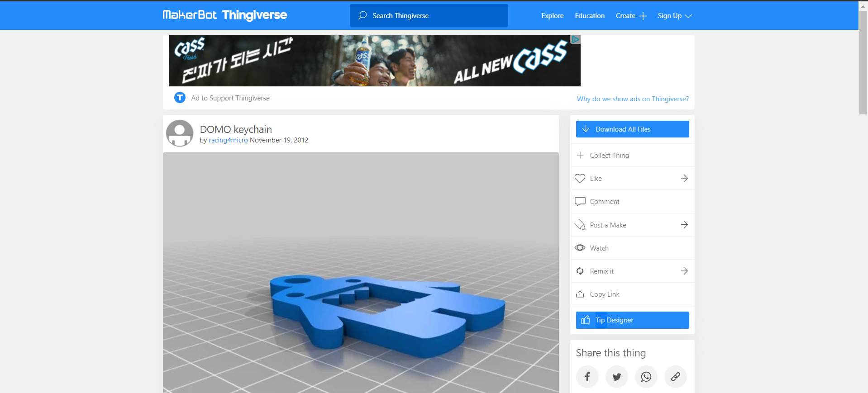Click the Copy Link share icon
This screenshot has height=393, width=868.
click(x=580, y=294)
